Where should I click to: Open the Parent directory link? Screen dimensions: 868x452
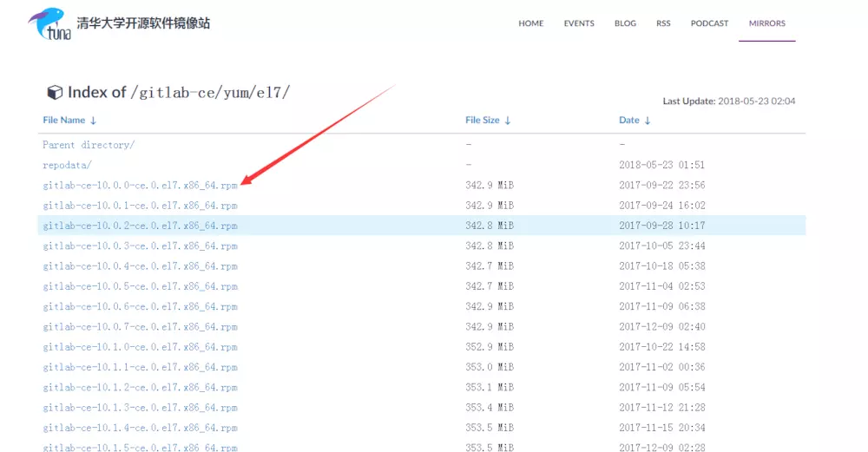pyautogui.click(x=89, y=145)
